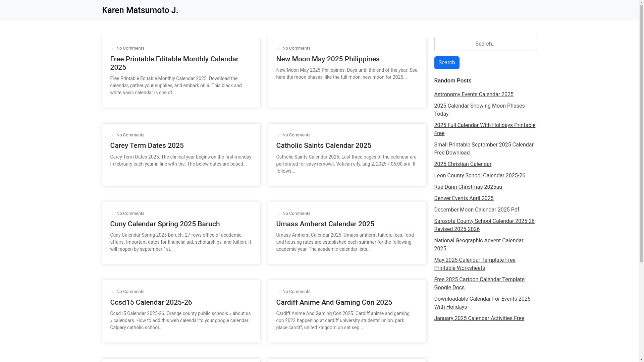
Task: Open 2025 Full Calendar With Holidays Printable Free
Action: tap(485, 129)
